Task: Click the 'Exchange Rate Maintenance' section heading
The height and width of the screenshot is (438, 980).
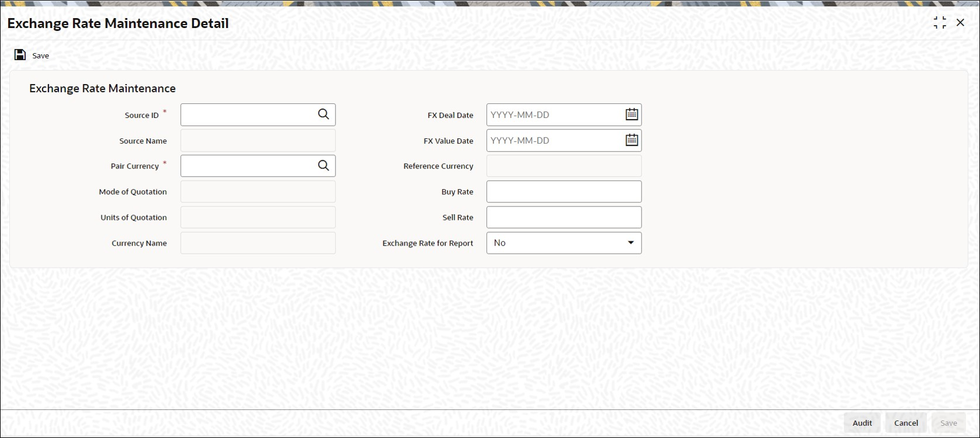Action: (103, 88)
